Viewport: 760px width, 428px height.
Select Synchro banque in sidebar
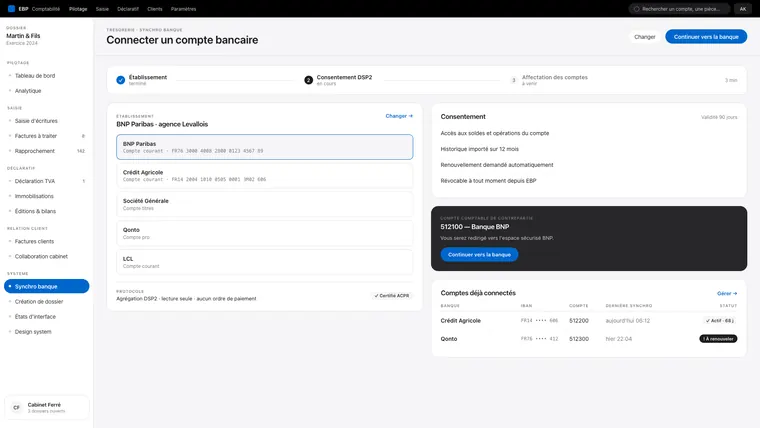pos(47,286)
